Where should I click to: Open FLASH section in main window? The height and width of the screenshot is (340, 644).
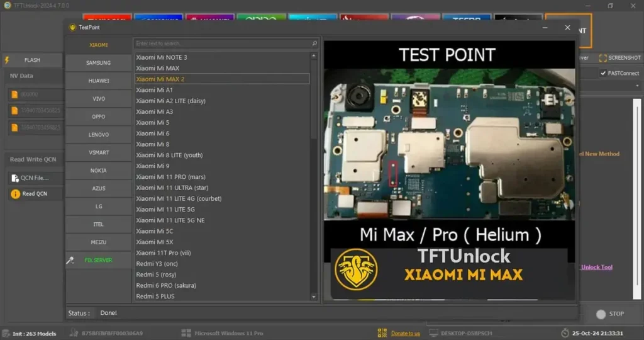point(32,60)
